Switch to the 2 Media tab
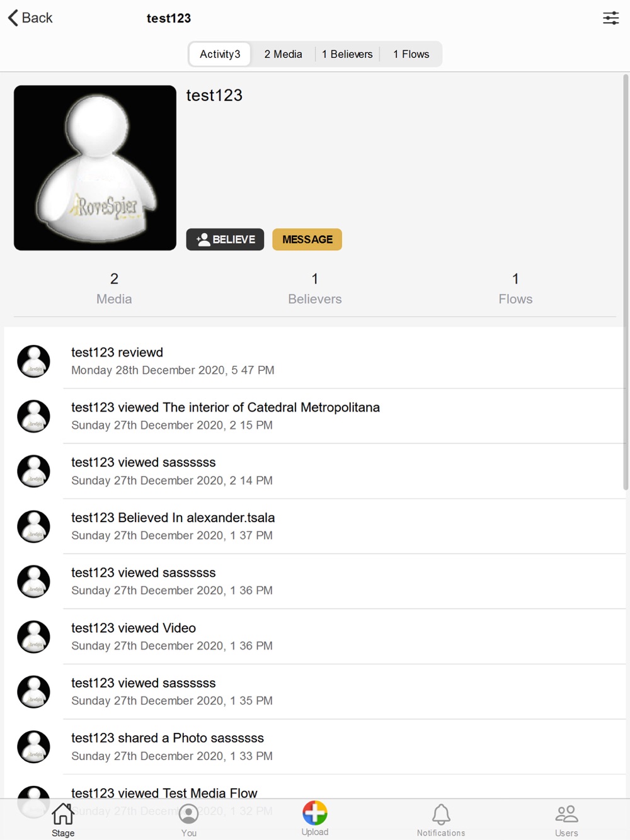The height and width of the screenshot is (840, 630). (283, 54)
